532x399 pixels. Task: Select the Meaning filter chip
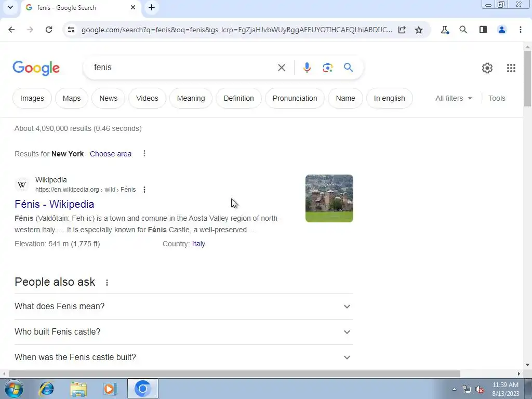tap(191, 98)
